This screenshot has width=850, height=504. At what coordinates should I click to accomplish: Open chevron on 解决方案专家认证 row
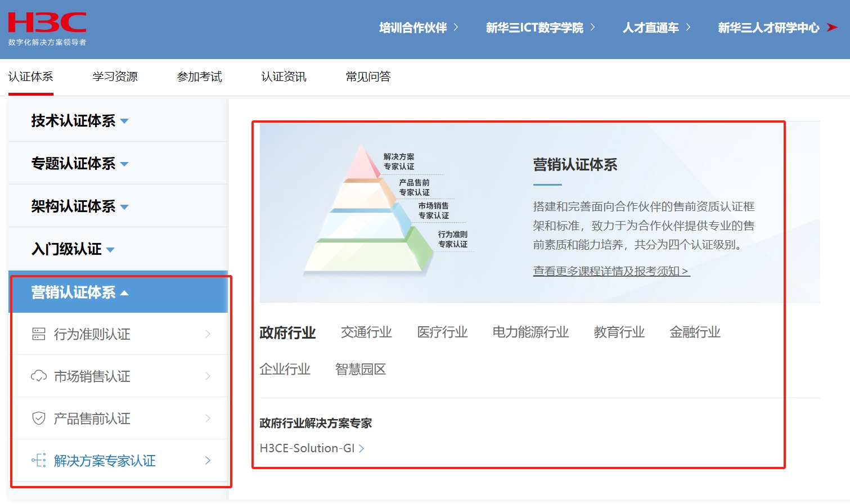click(208, 461)
